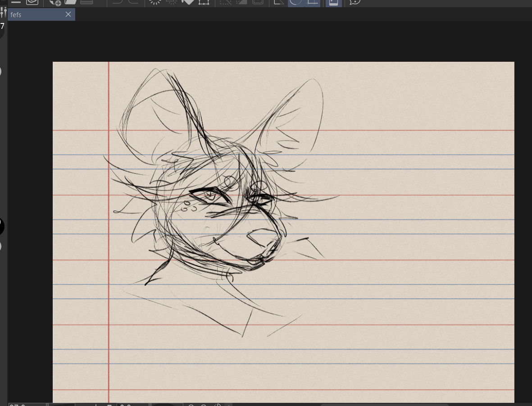Toggle Snap to Ruler
Image resolution: width=532 pixels, height=406 pixels.
click(279, 2)
